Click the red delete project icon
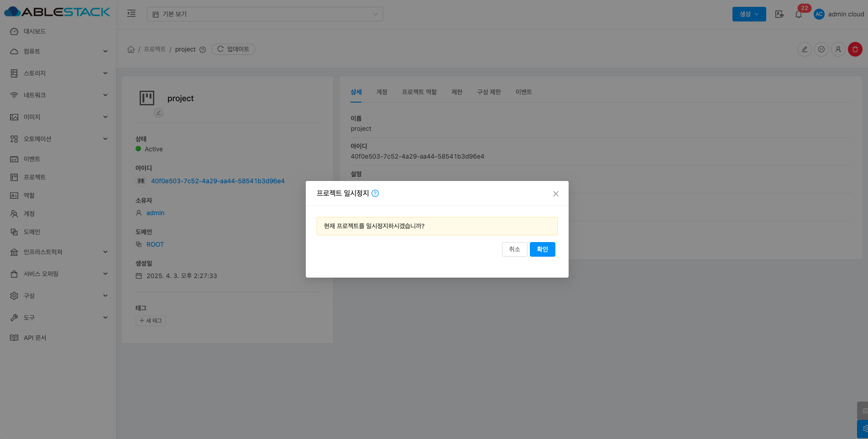Screen dimensions: 868x439 click(855, 49)
